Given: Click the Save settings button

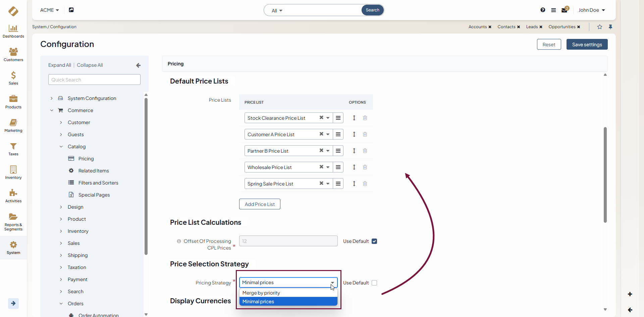Looking at the screenshot, I should coord(587,44).
